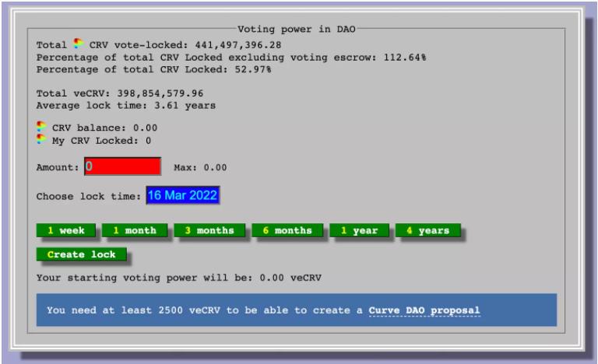598x364 pixels.
Task: Click the CRV icon beside My CRV Locked
Action: 42,140
